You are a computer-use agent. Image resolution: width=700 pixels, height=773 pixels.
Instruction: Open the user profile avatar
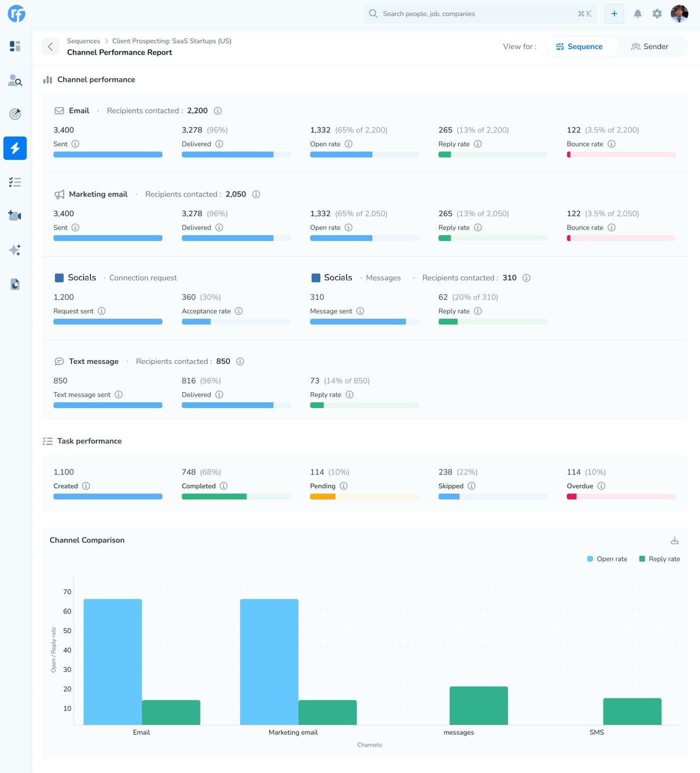click(679, 14)
